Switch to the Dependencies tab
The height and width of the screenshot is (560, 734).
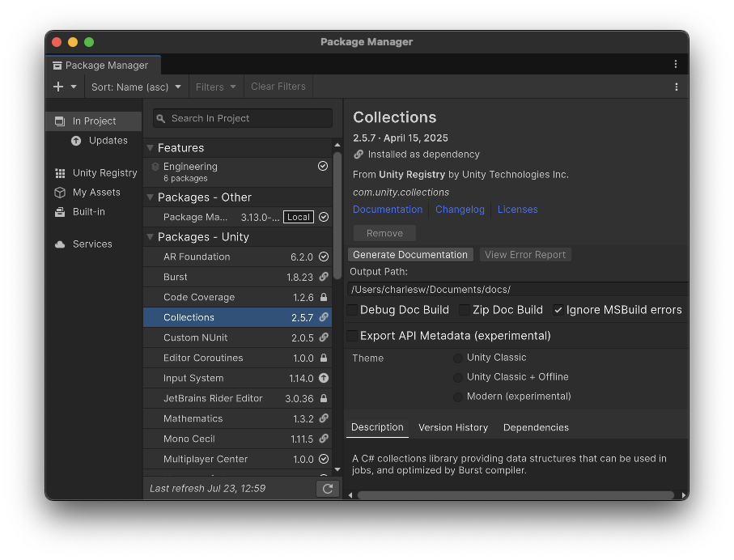pyautogui.click(x=536, y=427)
